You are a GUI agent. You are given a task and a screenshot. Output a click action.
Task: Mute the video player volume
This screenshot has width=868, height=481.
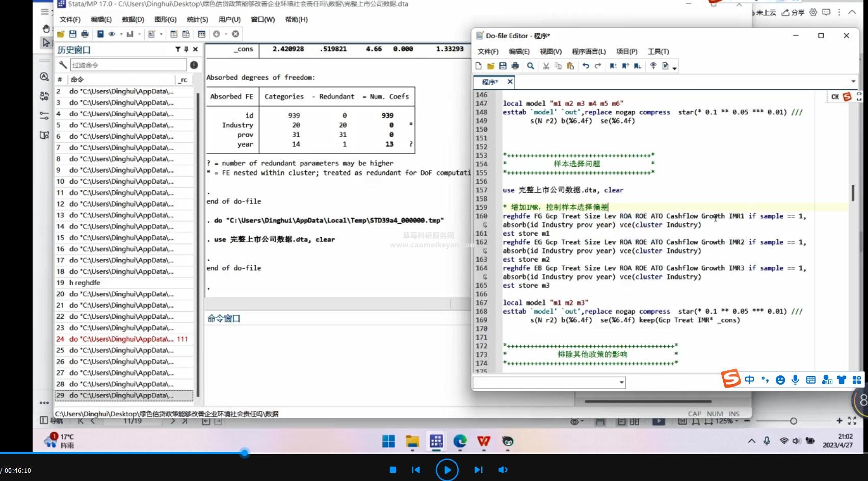point(503,470)
